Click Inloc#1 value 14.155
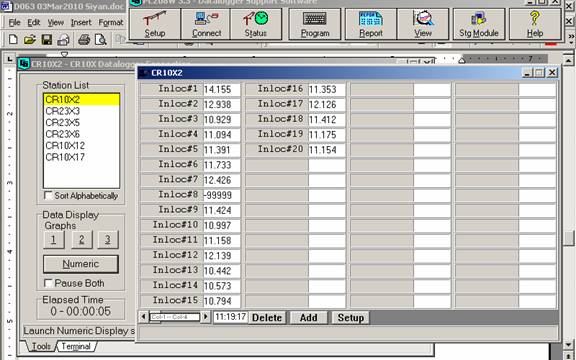Viewport: 576px width, 360px height. (x=222, y=89)
